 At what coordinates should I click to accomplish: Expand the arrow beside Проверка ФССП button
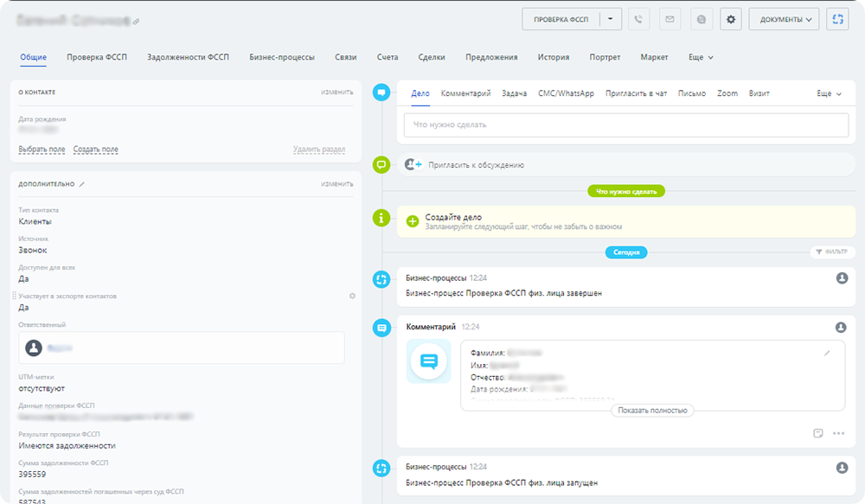pos(611,19)
